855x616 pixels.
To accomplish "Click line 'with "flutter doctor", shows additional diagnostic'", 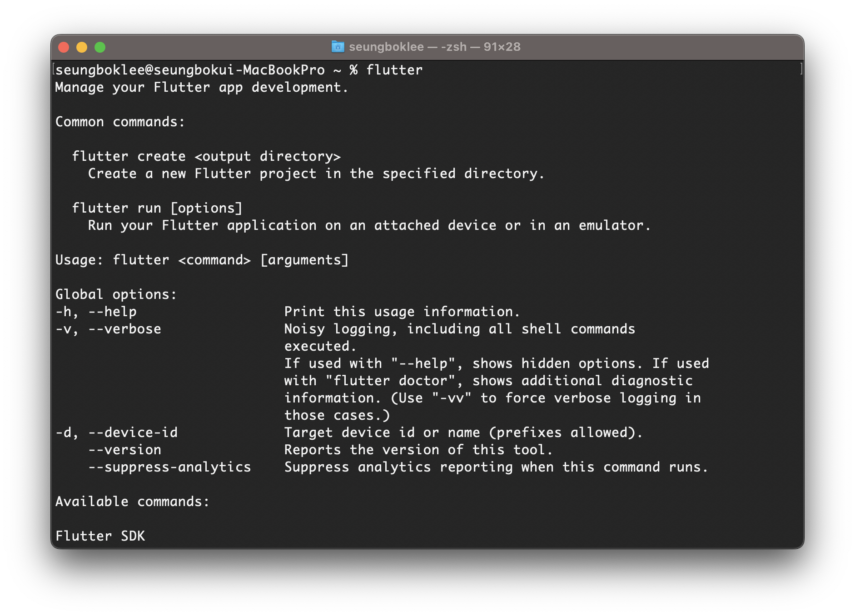I will [x=488, y=381].
